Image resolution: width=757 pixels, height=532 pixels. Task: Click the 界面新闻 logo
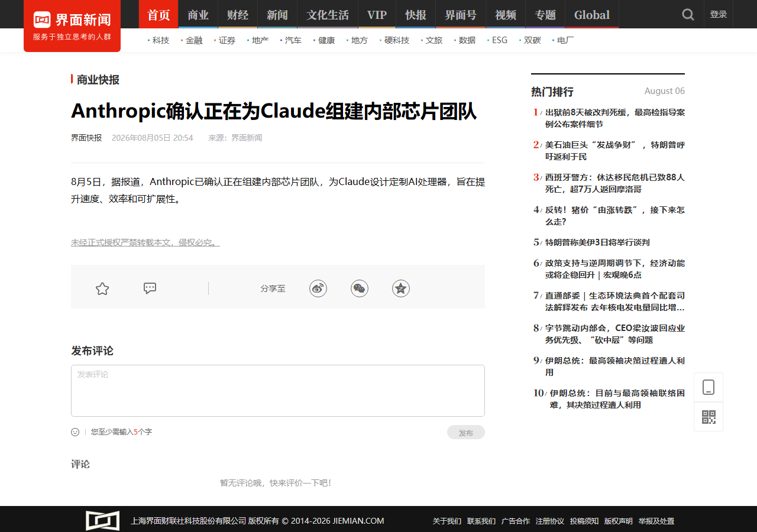pyautogui.click(x=72, y=25)
